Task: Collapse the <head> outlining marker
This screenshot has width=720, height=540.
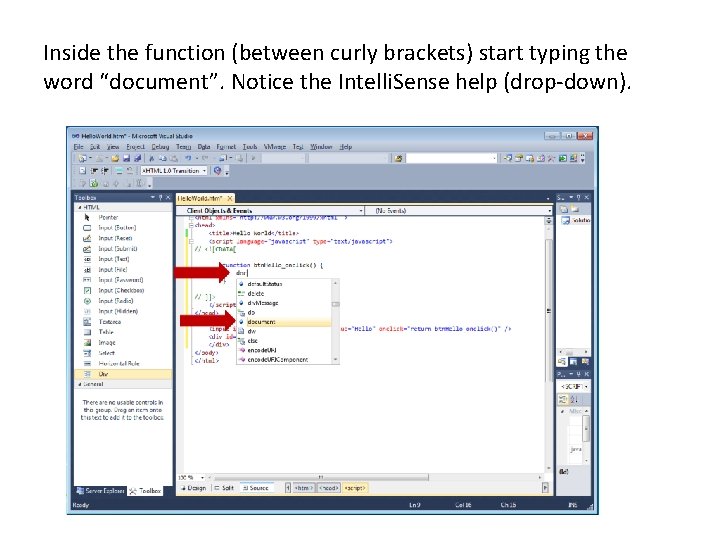Action: pyautogui.click(x=191, y=225)
